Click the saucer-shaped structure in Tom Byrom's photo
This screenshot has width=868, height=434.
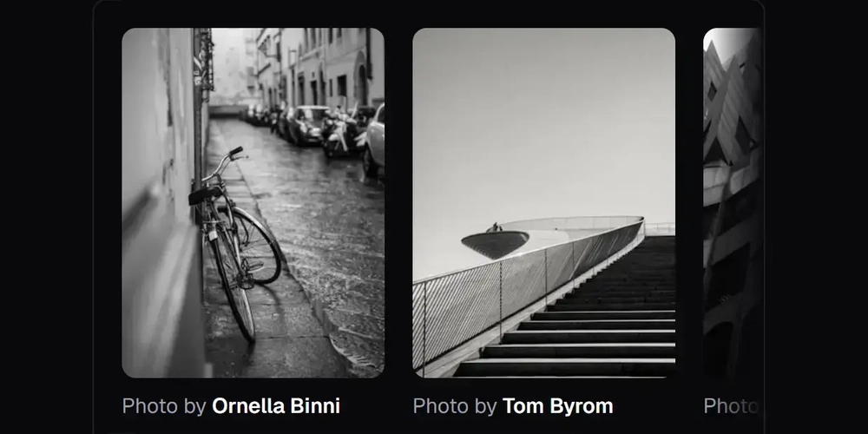495,242
